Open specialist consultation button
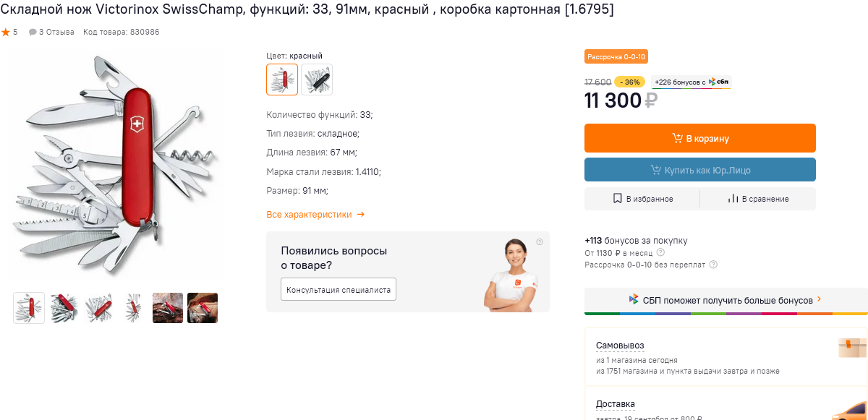868x420 pixels. (x=339, y=290)
